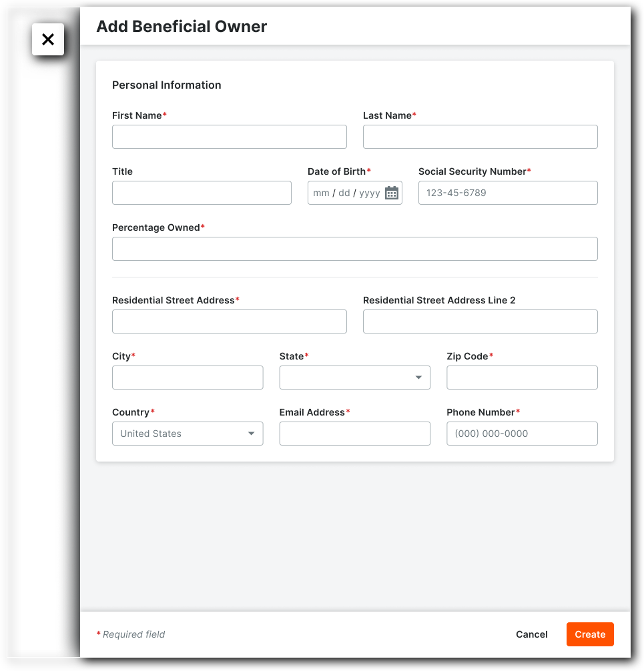Open the State dropdown
Screen dimensions: 644x671
354,378
